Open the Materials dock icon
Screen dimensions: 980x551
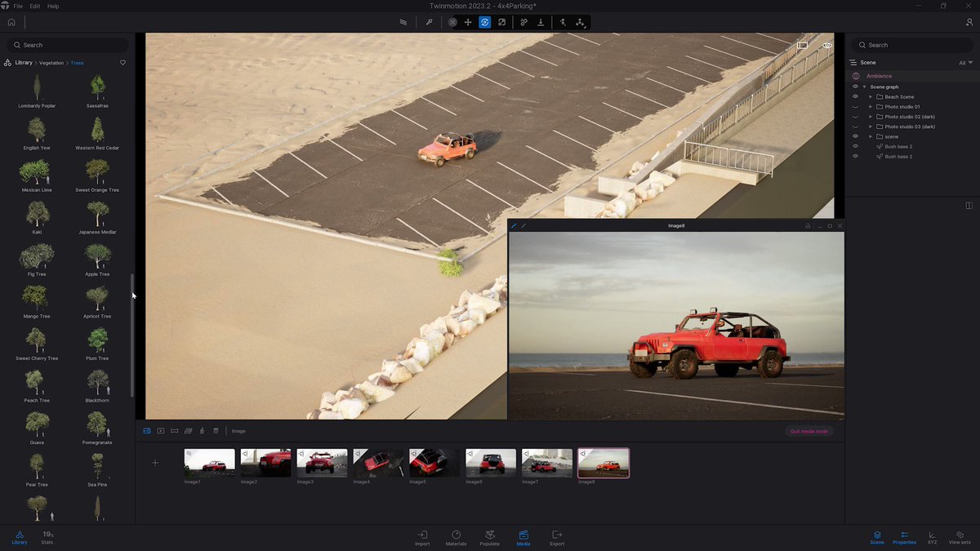(x=457, y=538)
